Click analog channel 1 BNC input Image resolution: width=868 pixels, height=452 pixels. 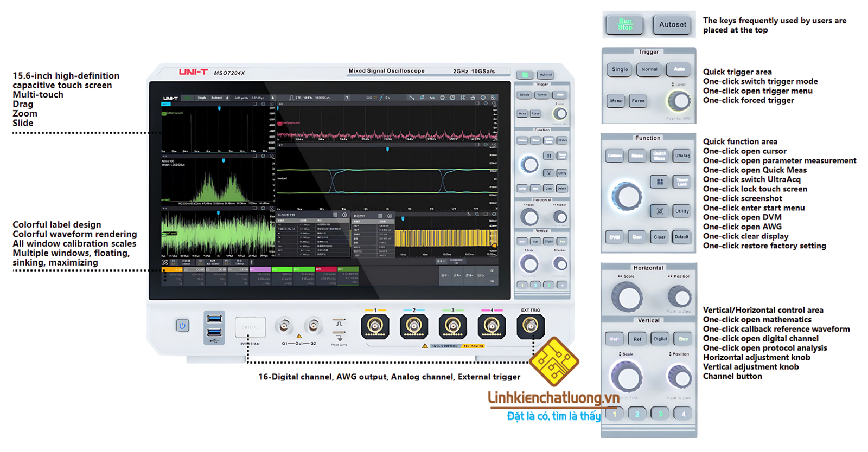(x=375, y=326)
